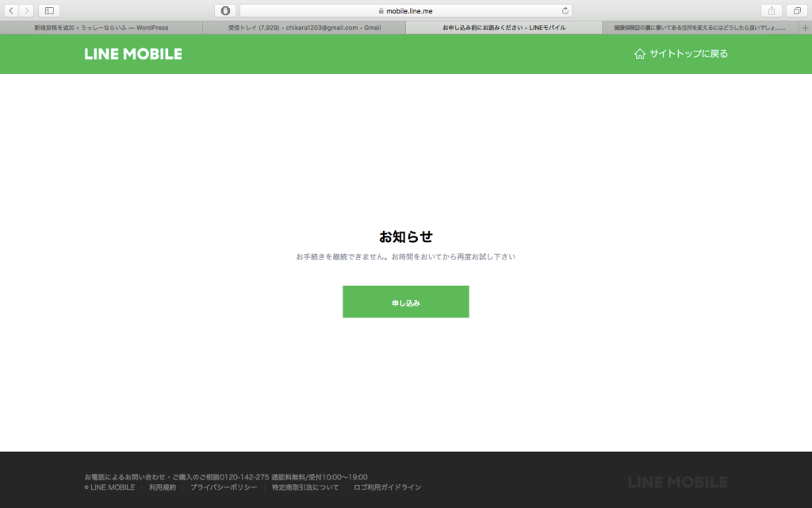
Task: Reload the page with the refresh icon
Action: click(565, 10)
